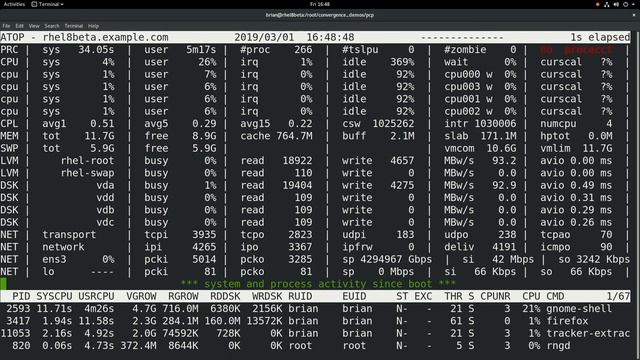This screenshot has height=360, width=640.
Task: Click the volume speaker icon in system tray
Action: pos(616,4)
